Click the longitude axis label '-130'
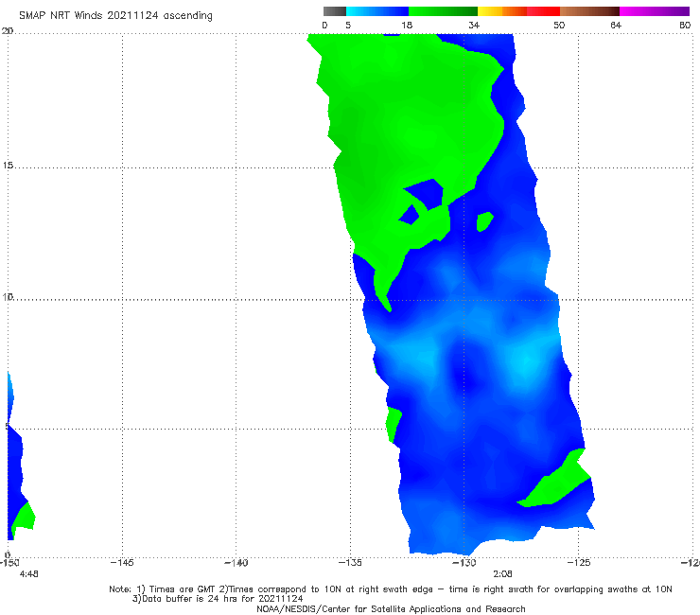This screenshot has height=615, width=700. (464, 563)
